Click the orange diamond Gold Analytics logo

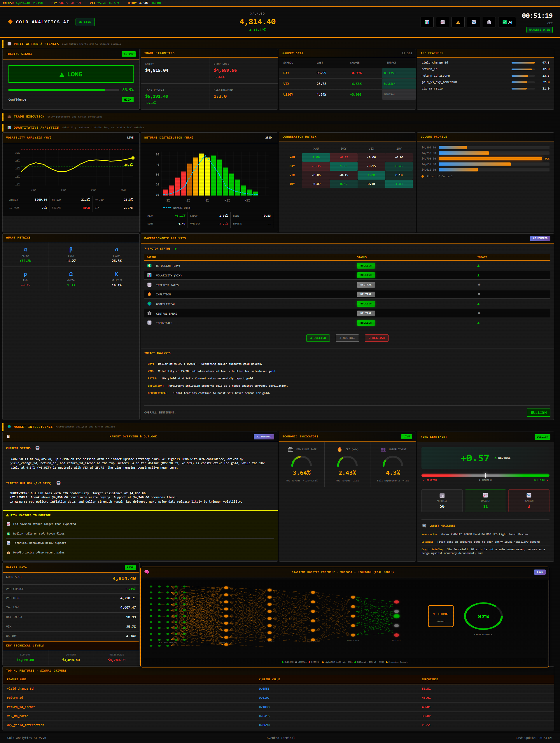click(x=10, y=22)
